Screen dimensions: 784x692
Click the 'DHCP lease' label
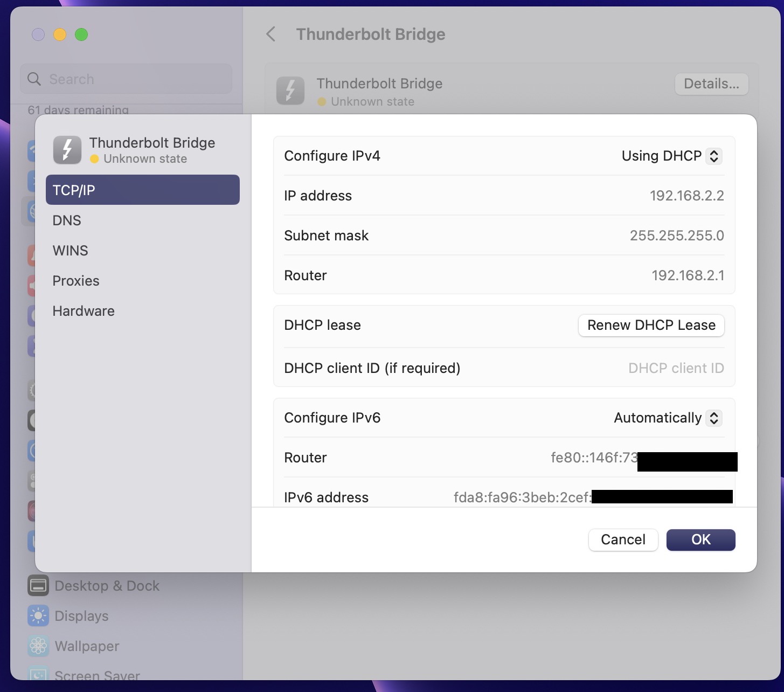click(322, 325)
